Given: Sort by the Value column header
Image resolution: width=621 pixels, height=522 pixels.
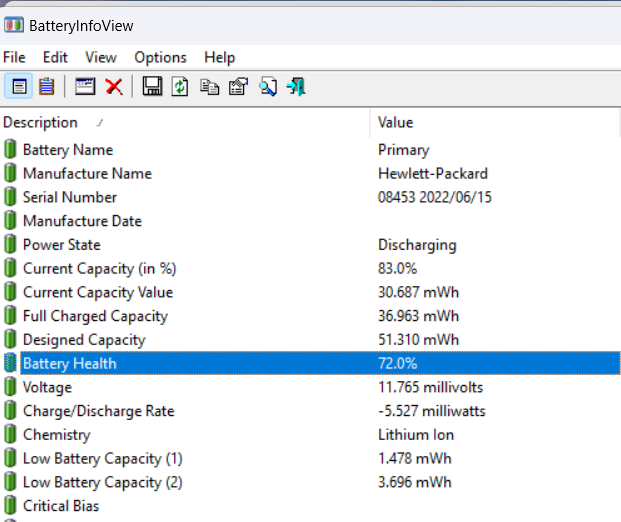Looking at the screenshot, I should click(495, 122).
